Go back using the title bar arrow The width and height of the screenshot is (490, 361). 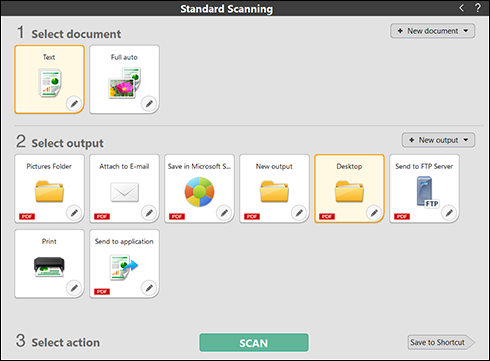(461, 8)
